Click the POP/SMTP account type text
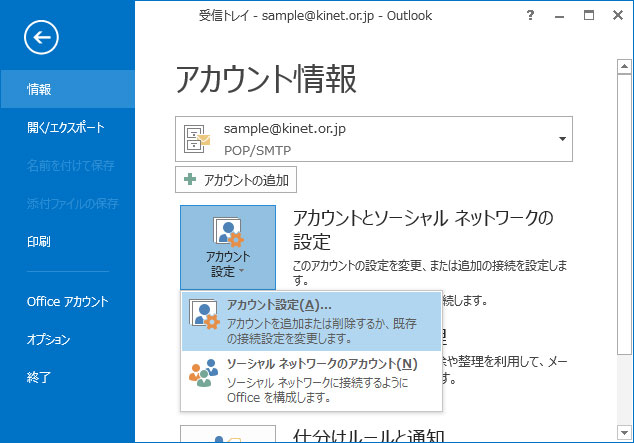The image size is (634, 443). (257, 151)
